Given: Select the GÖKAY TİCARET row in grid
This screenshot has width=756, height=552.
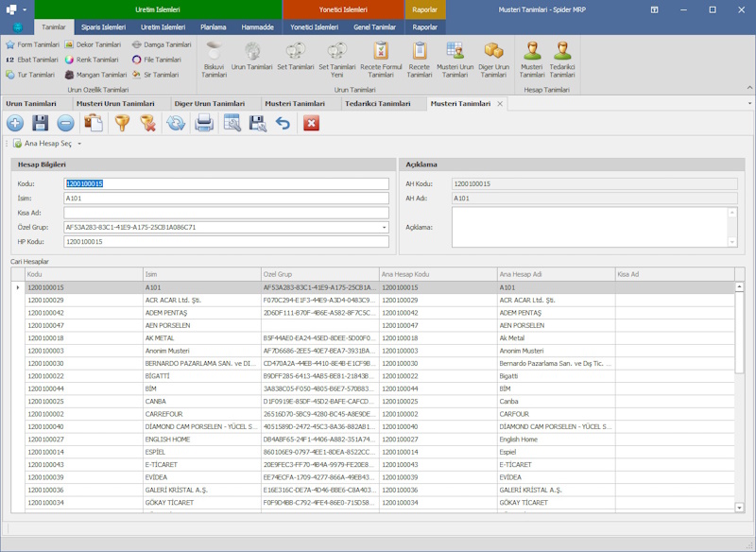Looking at the screenshot, I should point(380,502).
